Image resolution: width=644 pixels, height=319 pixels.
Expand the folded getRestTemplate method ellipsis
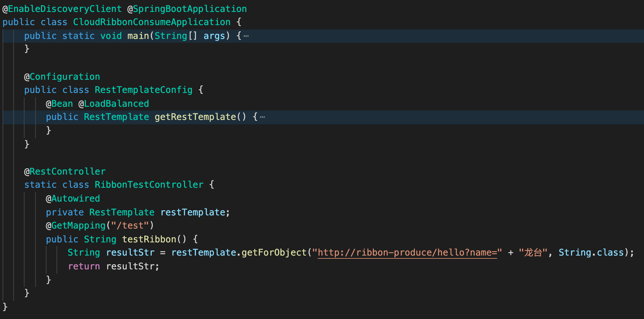(x=262, y=117)
